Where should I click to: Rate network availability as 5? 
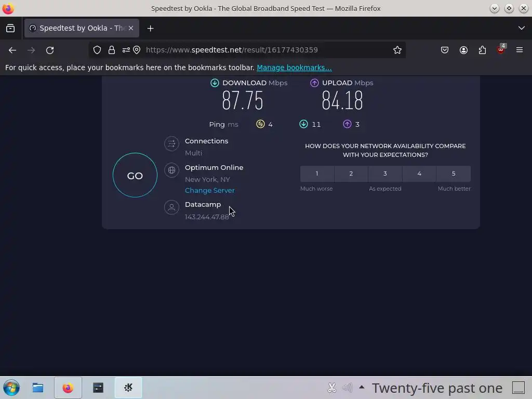point(454,174)
